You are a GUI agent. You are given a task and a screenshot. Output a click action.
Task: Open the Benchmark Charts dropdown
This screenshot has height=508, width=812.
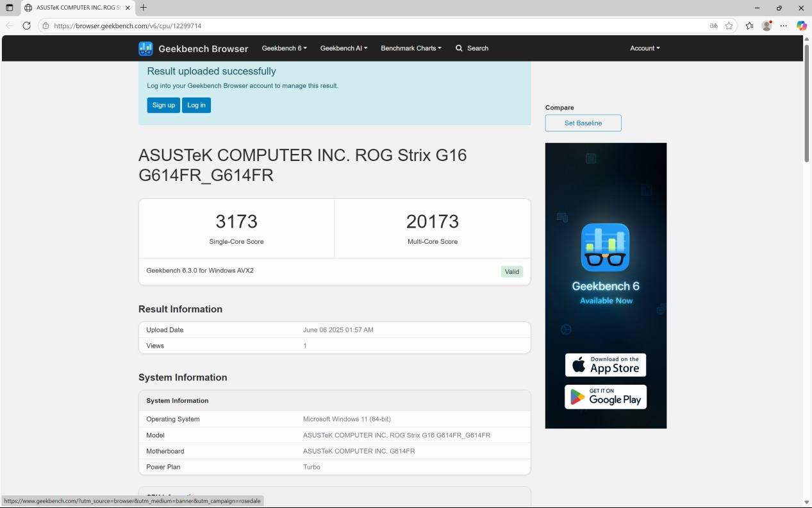point(411,48)
